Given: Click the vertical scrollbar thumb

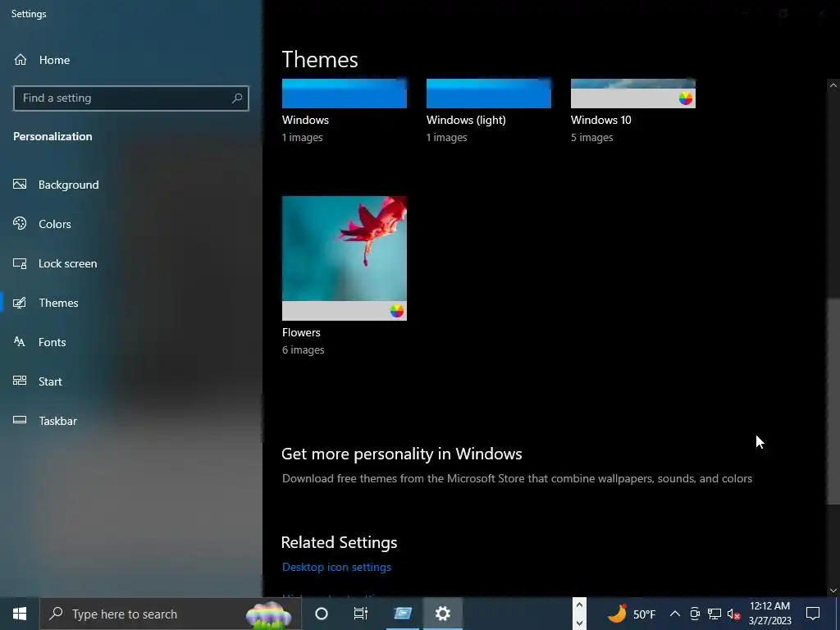Looking at the screenshot, I should (833, 400).
